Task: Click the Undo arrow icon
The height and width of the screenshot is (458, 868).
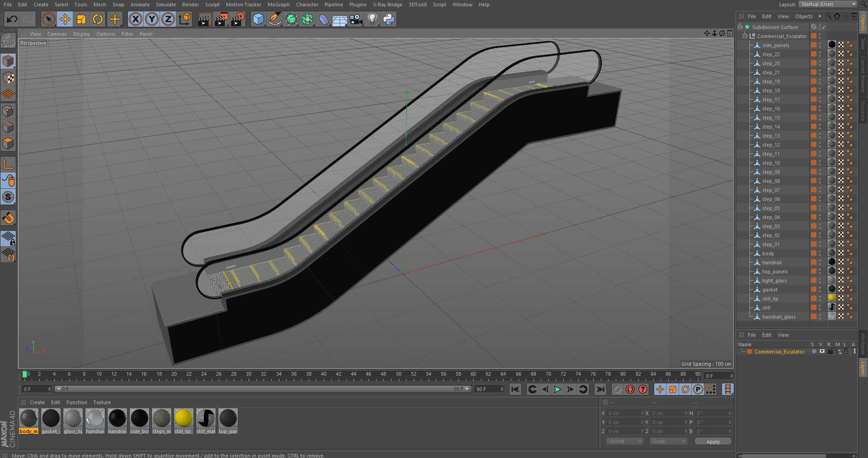Action: (x=12, y=19)
